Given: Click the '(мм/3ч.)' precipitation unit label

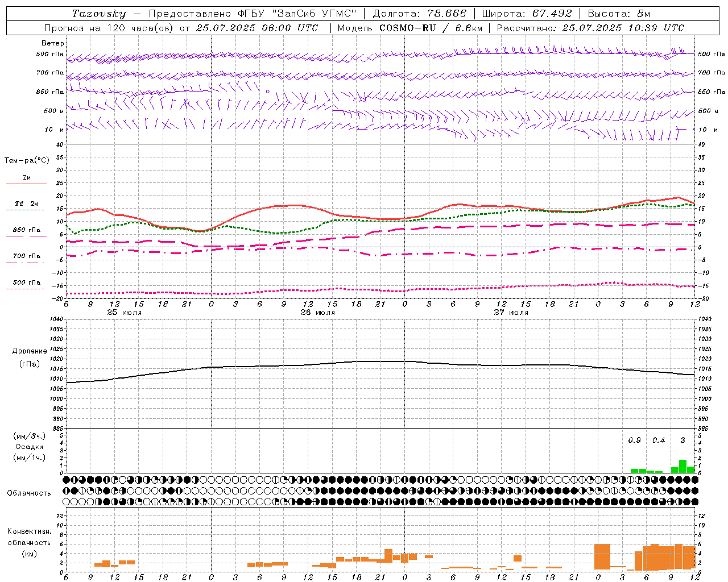Looking at the screenshot, I should [30, 436].
